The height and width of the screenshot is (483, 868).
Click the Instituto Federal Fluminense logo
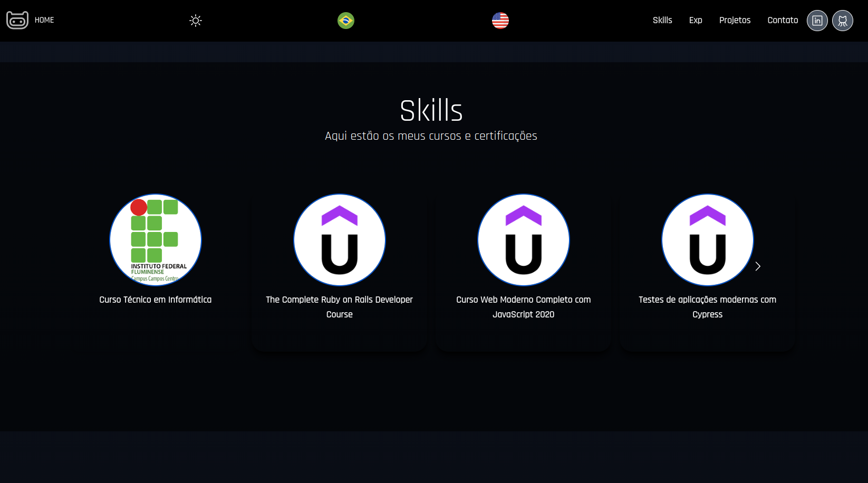pos(156,240)
